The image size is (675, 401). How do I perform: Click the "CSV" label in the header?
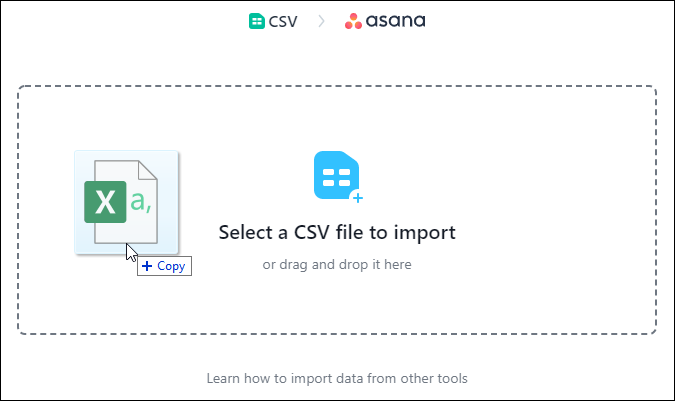coord(283,20)
